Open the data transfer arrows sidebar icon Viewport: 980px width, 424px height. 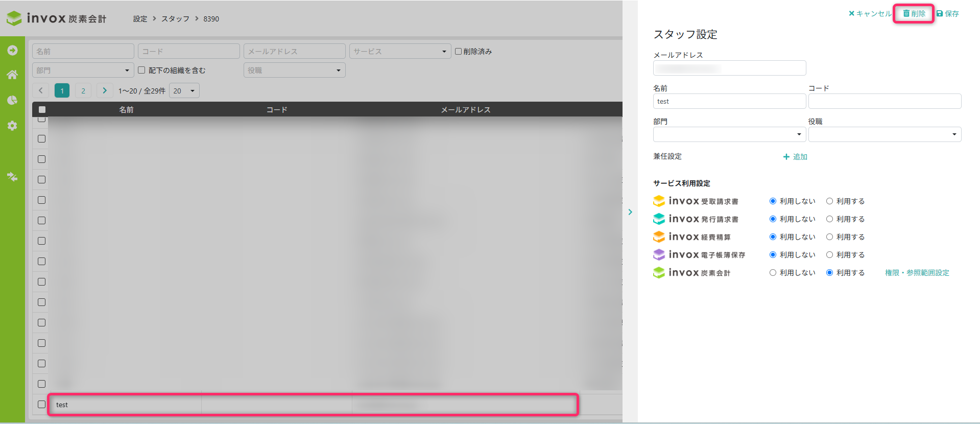click(x=12, y=177)
